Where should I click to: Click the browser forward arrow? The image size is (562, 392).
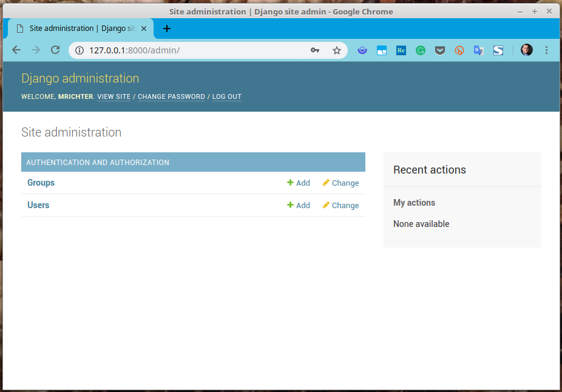pyautogui.click(x=36, y=50)
